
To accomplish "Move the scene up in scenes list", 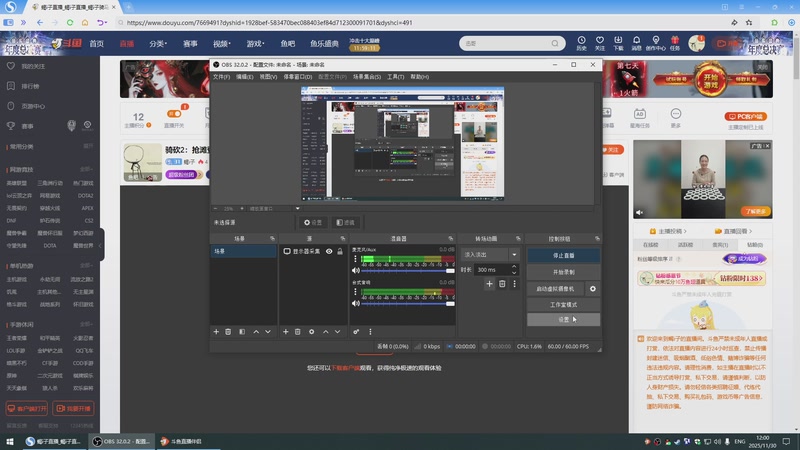I will (256, 332).
